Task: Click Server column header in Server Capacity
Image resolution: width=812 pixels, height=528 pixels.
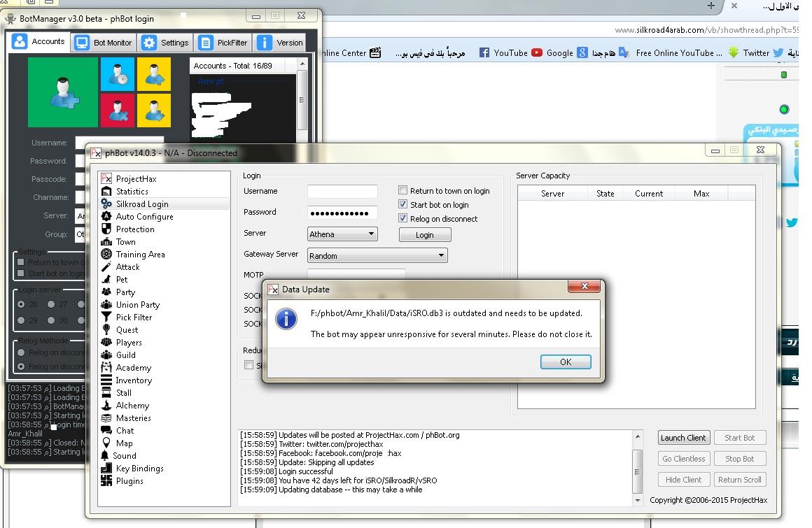Action: (552, 194)
